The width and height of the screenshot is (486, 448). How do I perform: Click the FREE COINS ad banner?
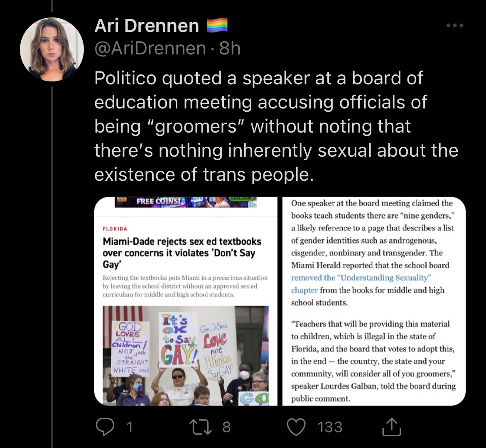coord(186,202)
